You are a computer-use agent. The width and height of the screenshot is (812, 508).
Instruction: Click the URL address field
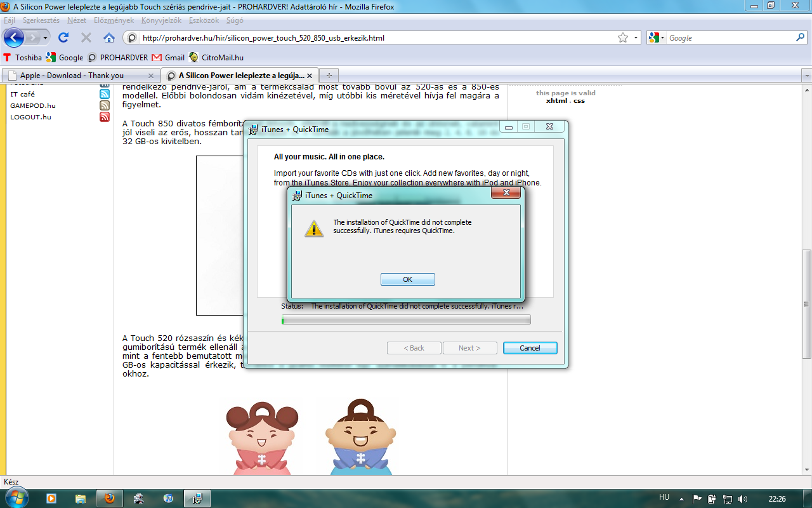(x=377, y=38)
